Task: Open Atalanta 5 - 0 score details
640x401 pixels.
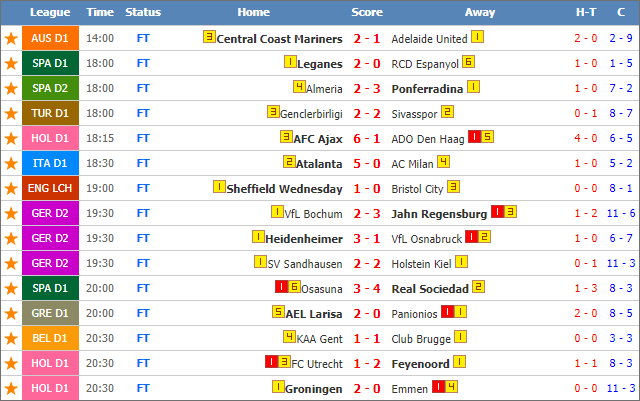Action: click(367, 164)
